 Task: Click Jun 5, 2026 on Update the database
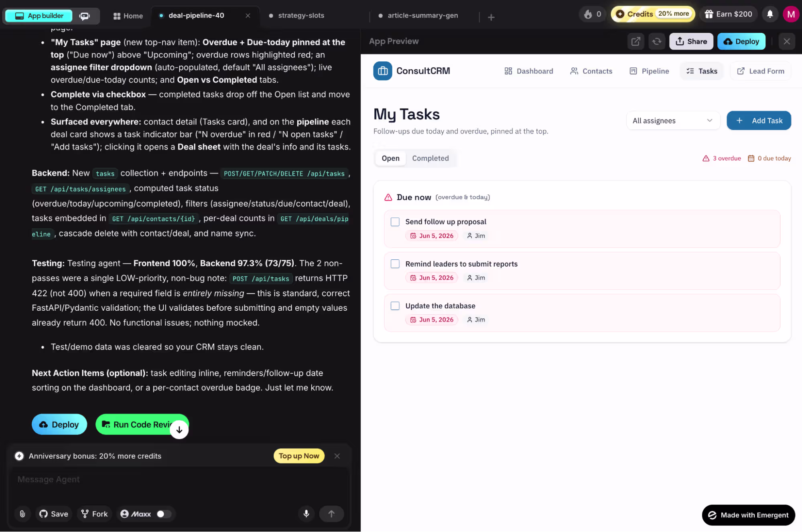(x=432, y=320)
